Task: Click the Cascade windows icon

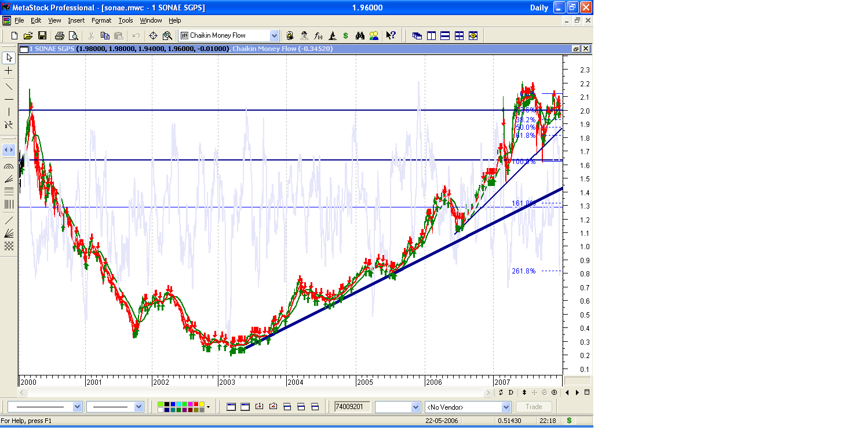Action: [x=417, y=35]
